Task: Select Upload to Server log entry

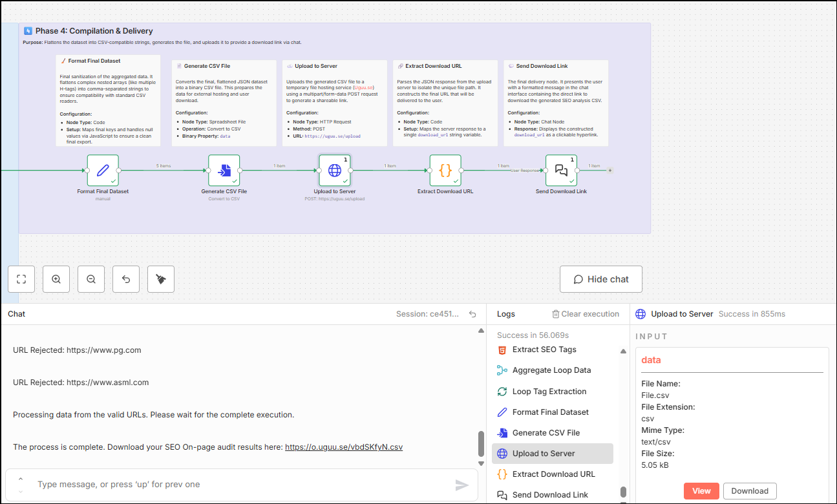Action: click(553, 454)
